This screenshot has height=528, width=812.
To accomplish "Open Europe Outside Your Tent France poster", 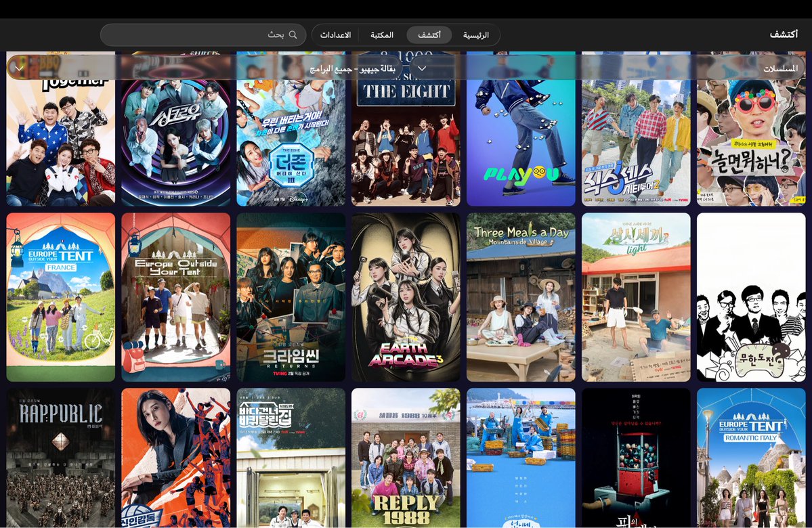I will pyautogui.click(x=60, y=297).
